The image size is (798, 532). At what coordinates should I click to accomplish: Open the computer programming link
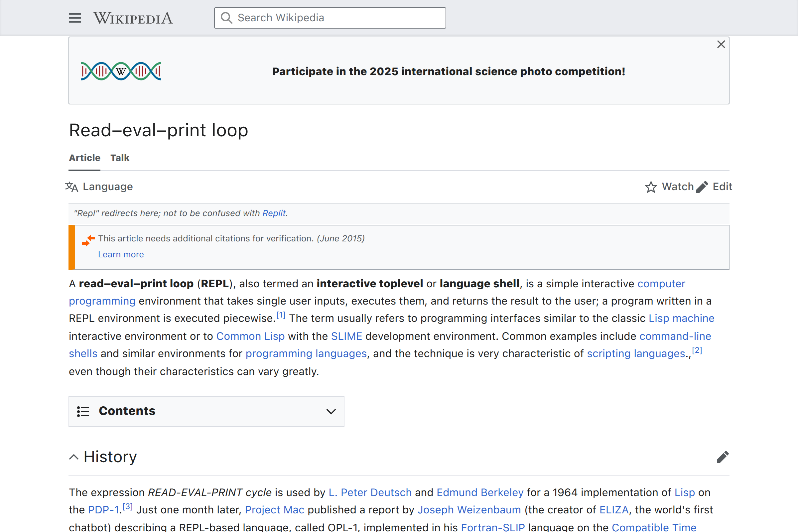(661, 284)
